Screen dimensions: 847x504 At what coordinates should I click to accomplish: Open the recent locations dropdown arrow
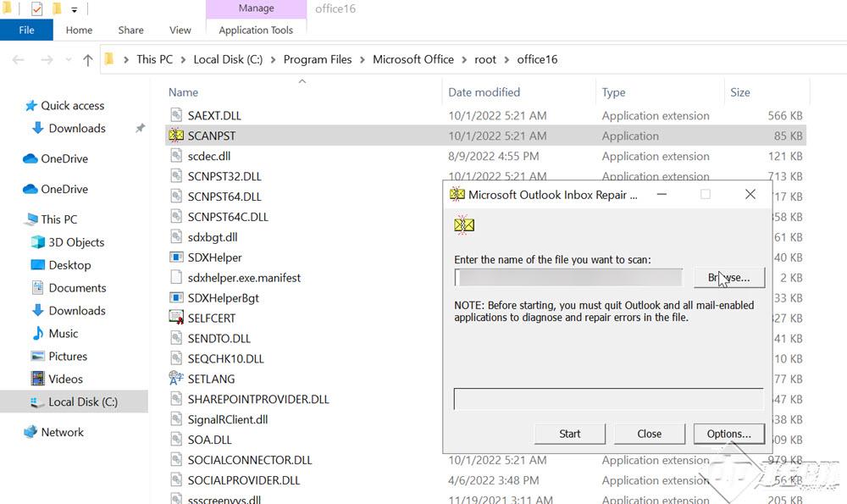pos(68,59)
